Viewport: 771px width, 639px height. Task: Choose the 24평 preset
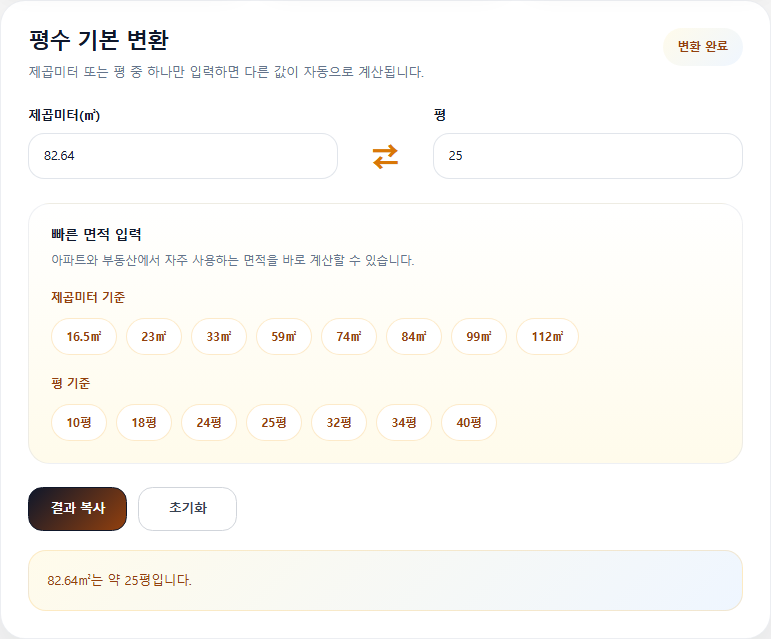(209, 423)
